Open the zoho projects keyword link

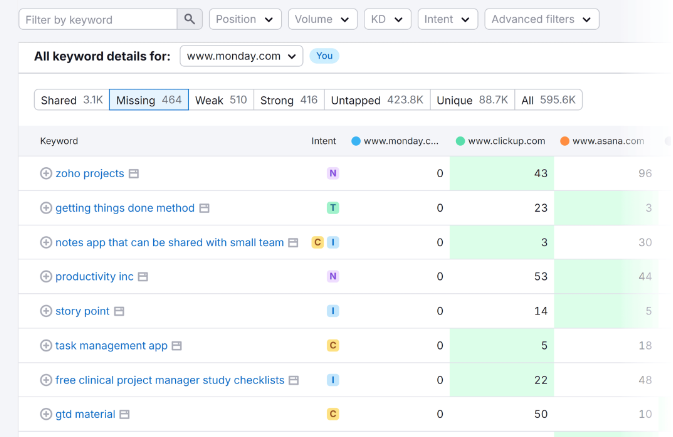pyautogui.click(x=90, y=174)
